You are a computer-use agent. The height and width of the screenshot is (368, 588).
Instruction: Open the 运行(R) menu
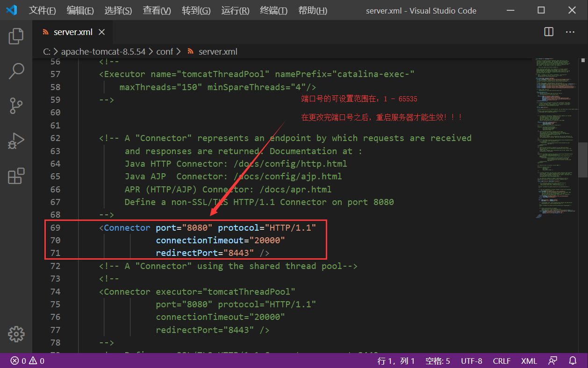(236, 10)
